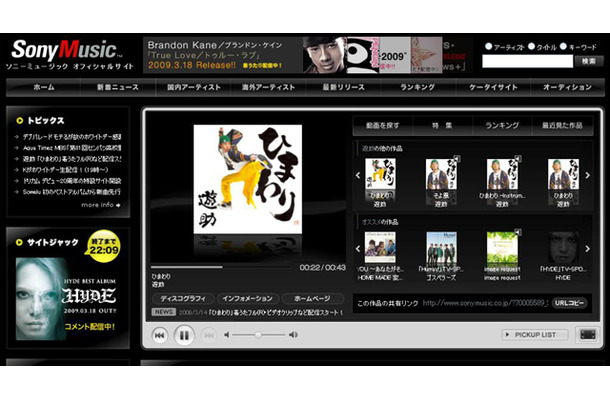Click the URLコピー button
Image resolution: width=610 pixels, height=400 pixels.
[570, 303]
